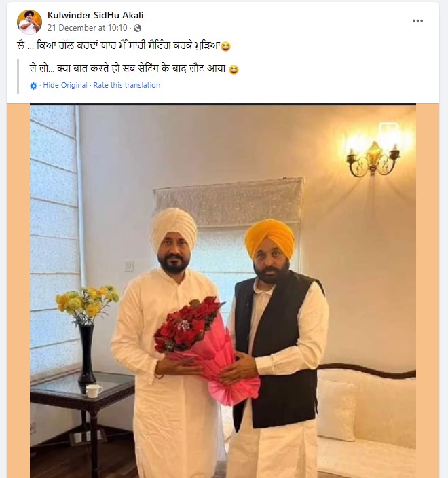Open the Kulwinder SidHu Akali author name

tap(96, 15)
